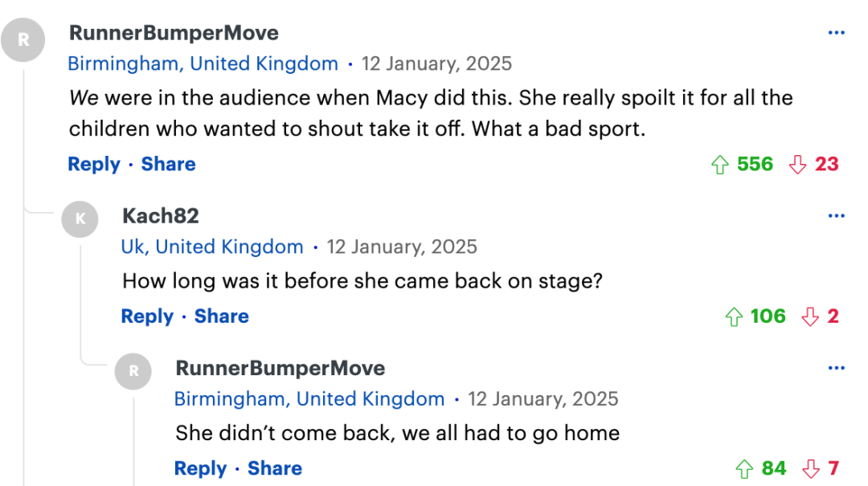
Task: Open Kach82's profile avatar
Action: click(80, 219)
